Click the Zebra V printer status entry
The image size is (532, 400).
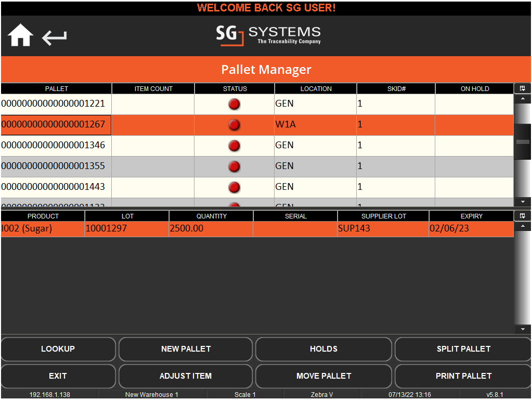[322, 394]
